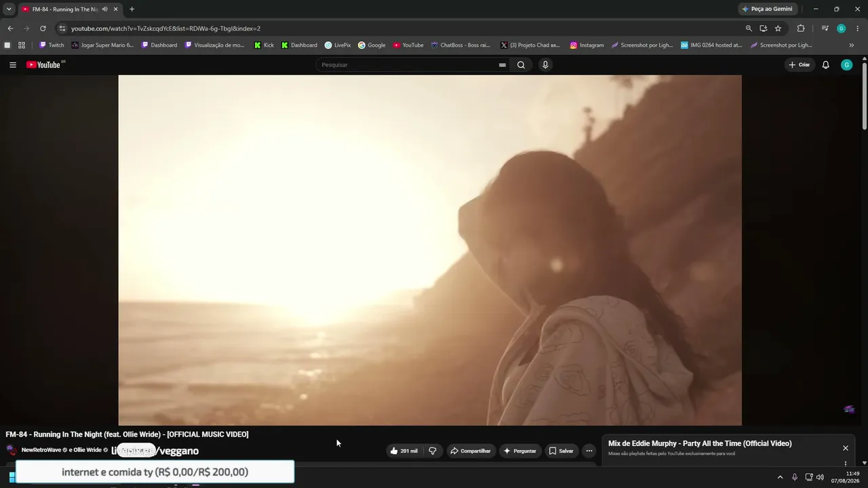Open the Criar create menu
Image resolution: width=868 pixels, height=488 pixels.
pyautogui.click(x=800, y=65)
